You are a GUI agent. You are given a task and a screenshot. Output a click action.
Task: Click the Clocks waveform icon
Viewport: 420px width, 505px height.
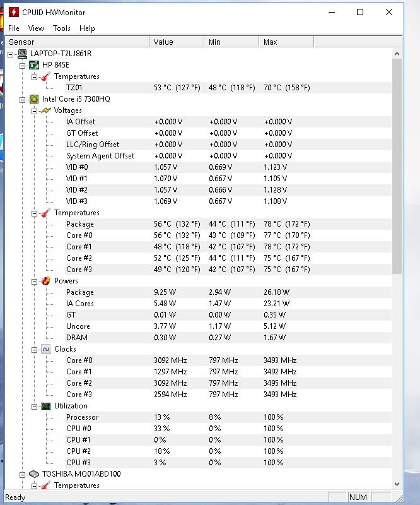pos(46,349)
